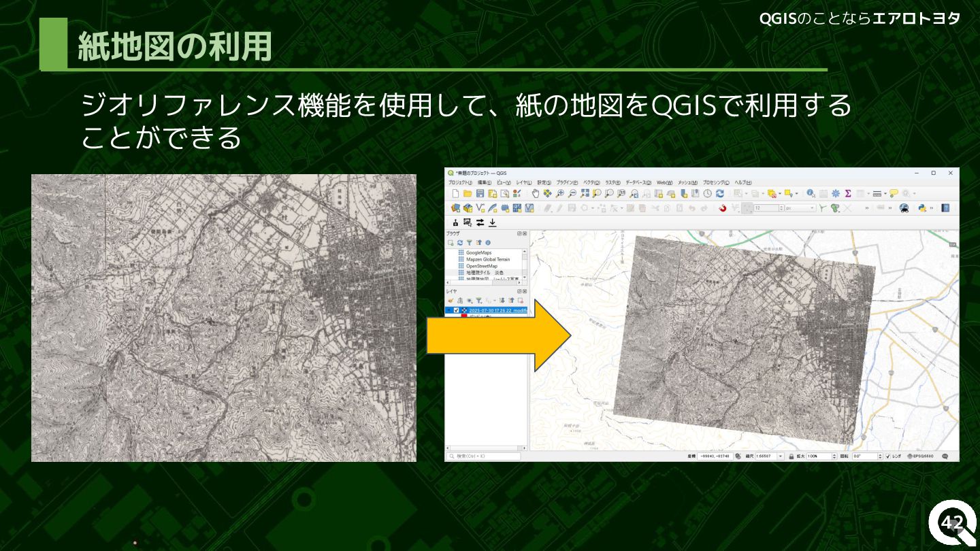The width and height of the screenshot is (980, 551).
Task: Select the Pan Map hand tool
Action: pyautogui.click(x=536, y=193)
